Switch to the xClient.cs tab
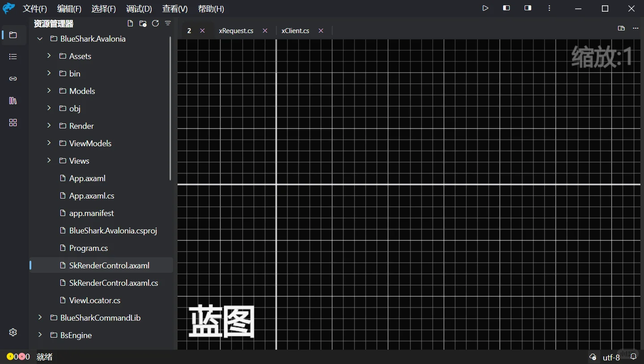Viewport: 644px width, 364px height. (295, 30)
